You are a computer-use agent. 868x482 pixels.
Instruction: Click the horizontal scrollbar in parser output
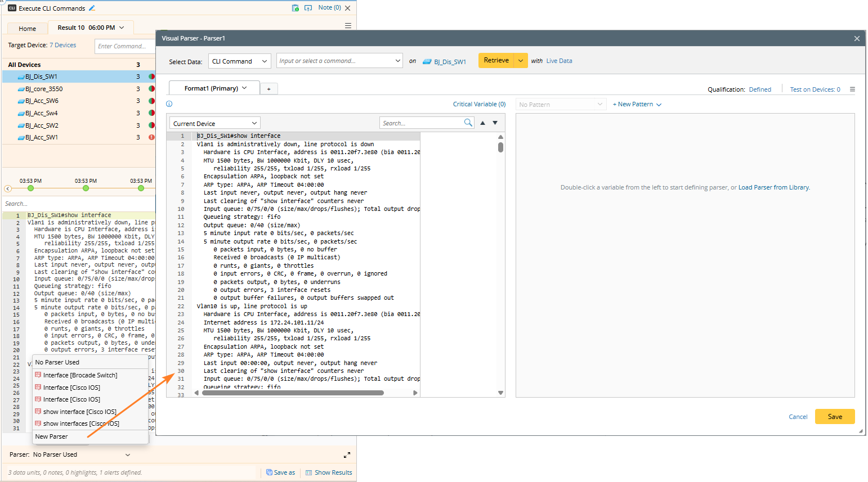coord(293,393)
